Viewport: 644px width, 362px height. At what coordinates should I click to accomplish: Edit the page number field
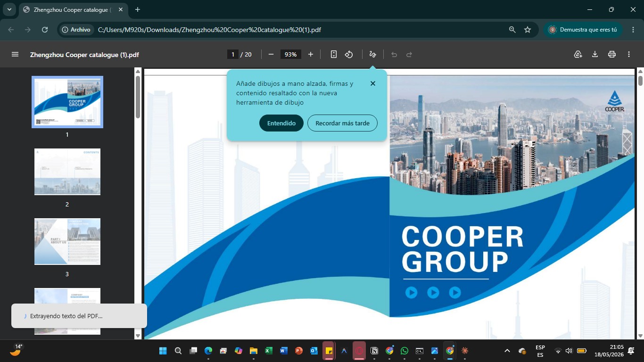232,54
